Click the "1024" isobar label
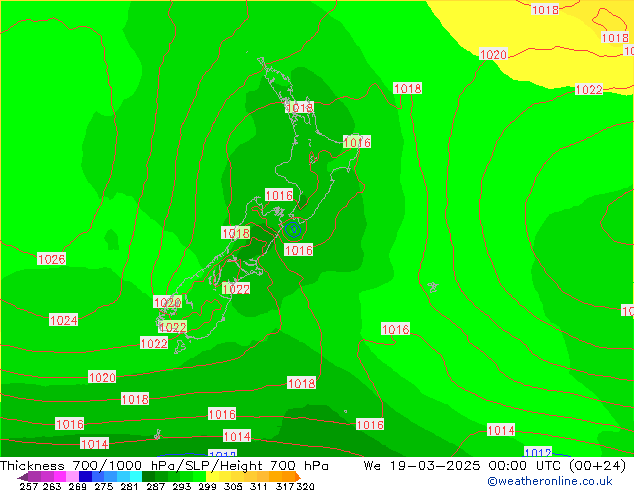Screen dimensions: 634x490 (x=63, y=320)
